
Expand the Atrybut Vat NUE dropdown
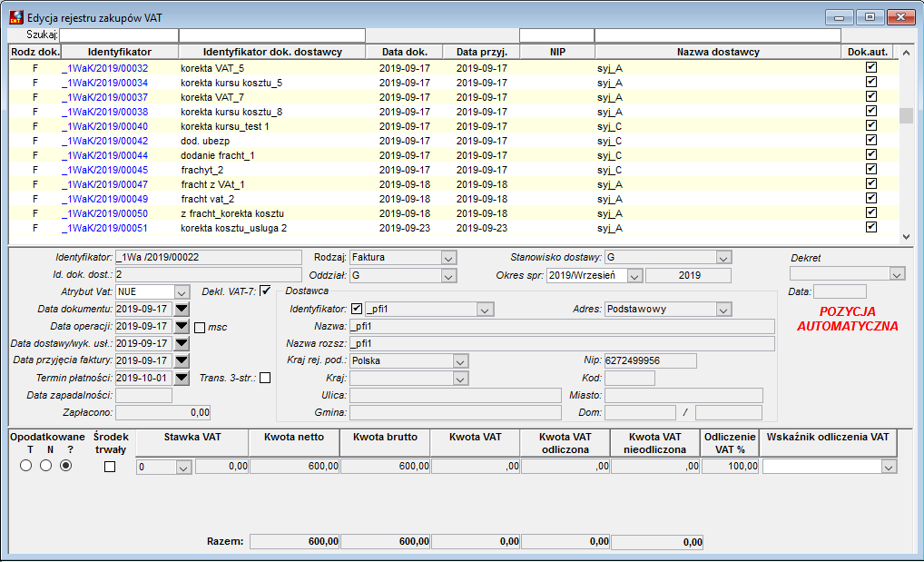(x=182, y=292)
